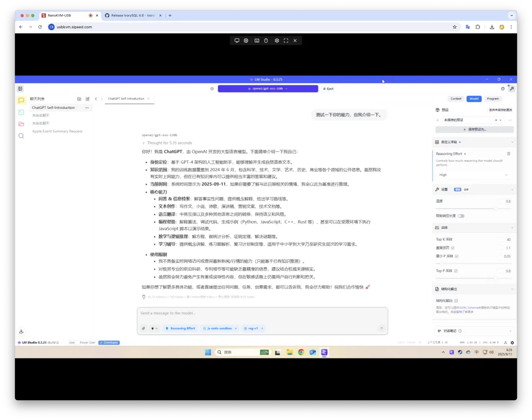Open the Apple Event Summary Request chat
532x420 pixels.
[57, 132]
